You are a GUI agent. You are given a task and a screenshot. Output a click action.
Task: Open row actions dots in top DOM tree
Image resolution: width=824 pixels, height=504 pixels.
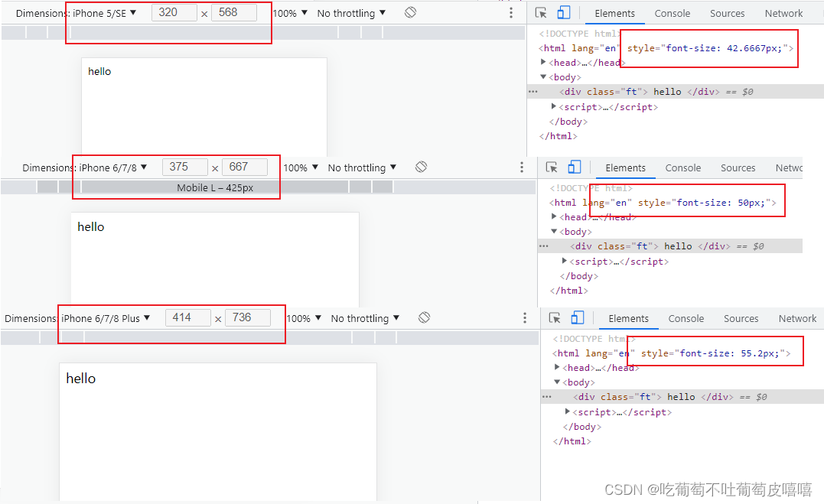pyautogui.click(x=533, y=92)
